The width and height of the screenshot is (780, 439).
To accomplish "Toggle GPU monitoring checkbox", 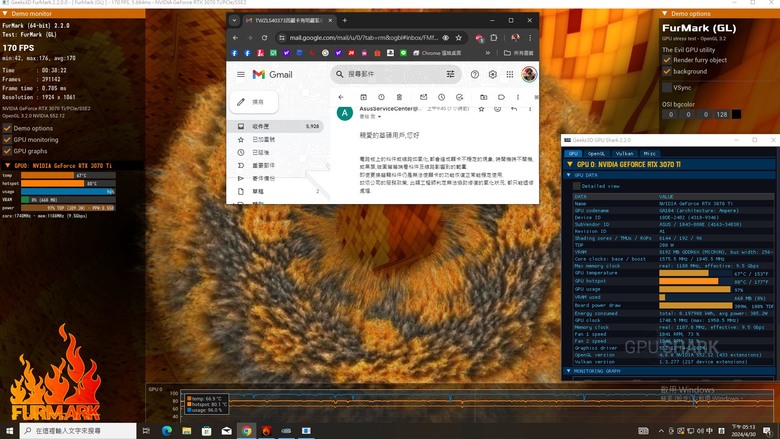I will 7,139.
